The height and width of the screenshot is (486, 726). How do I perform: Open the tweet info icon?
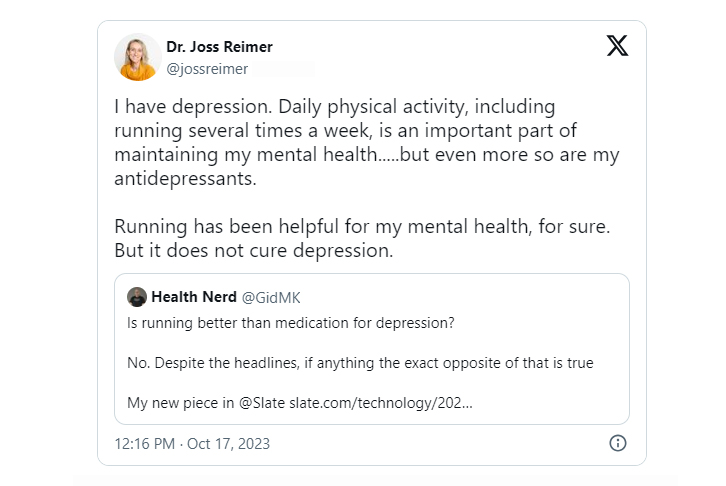pos(618,443)
